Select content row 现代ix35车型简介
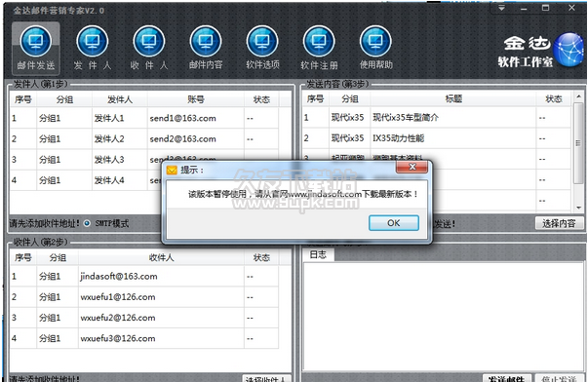The image size is (588, 382). click(437, 118)
